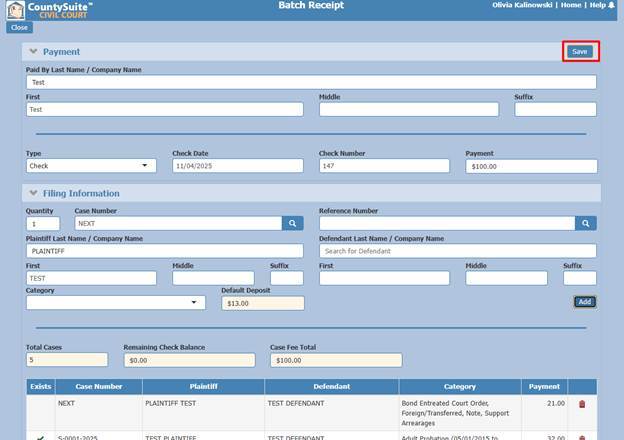Screen dimensions: 624x440
Task: Click the Close button
Action: (19, 27)
